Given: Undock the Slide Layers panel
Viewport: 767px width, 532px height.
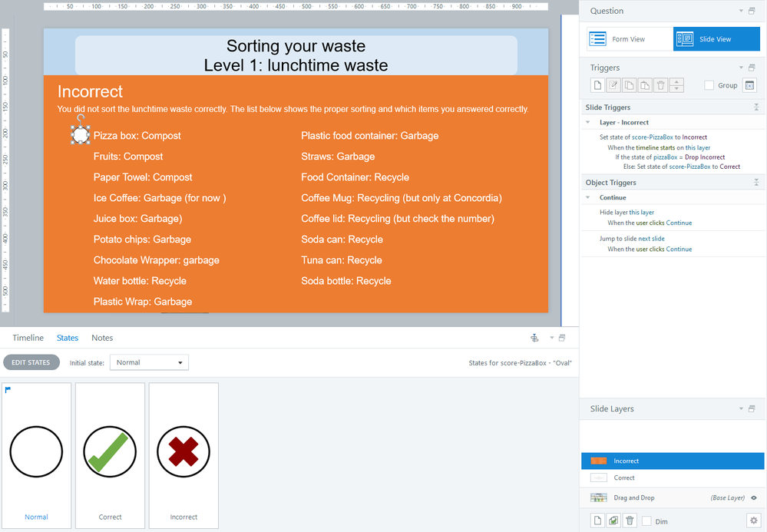Looking at the screenshot, I should (x=752, y=408).
